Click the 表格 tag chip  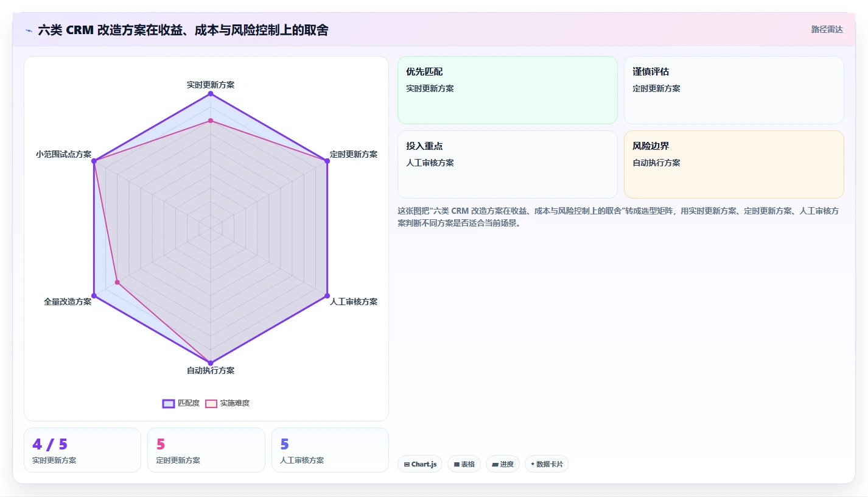tap(464, 464)
